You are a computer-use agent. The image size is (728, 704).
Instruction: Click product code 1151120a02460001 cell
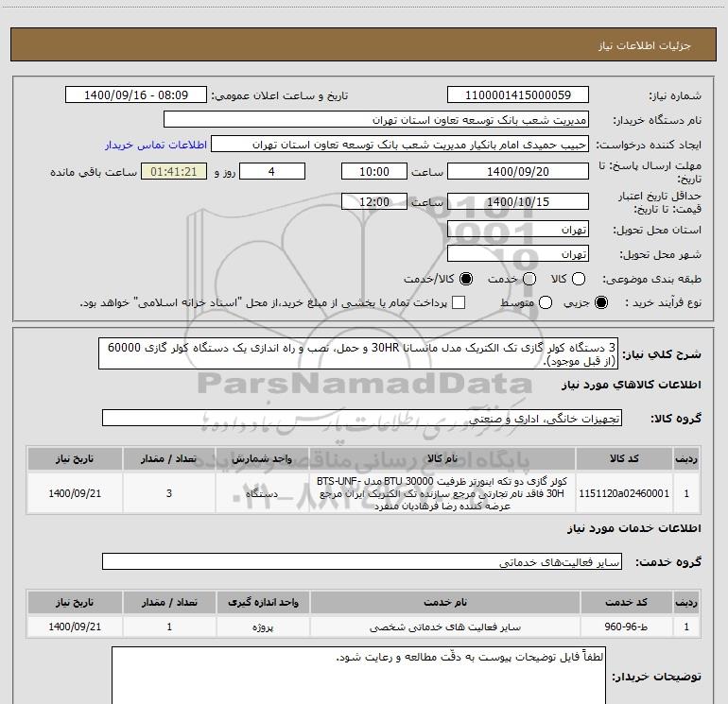pos(624,493)
